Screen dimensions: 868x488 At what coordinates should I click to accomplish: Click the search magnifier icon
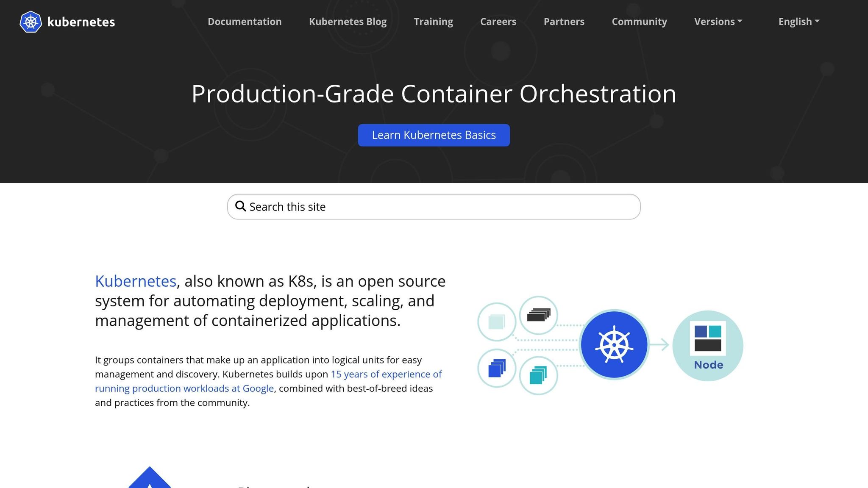241,206
